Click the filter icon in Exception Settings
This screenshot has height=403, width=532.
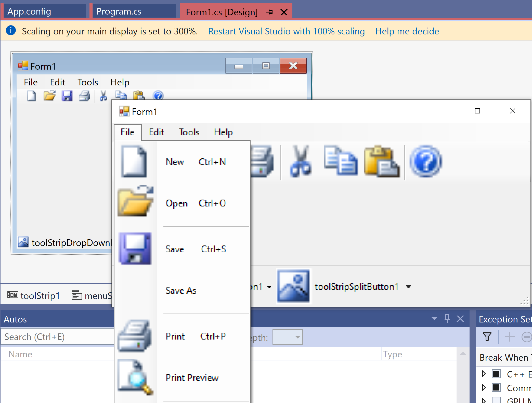pyautogui.click(x=487, y=337)
